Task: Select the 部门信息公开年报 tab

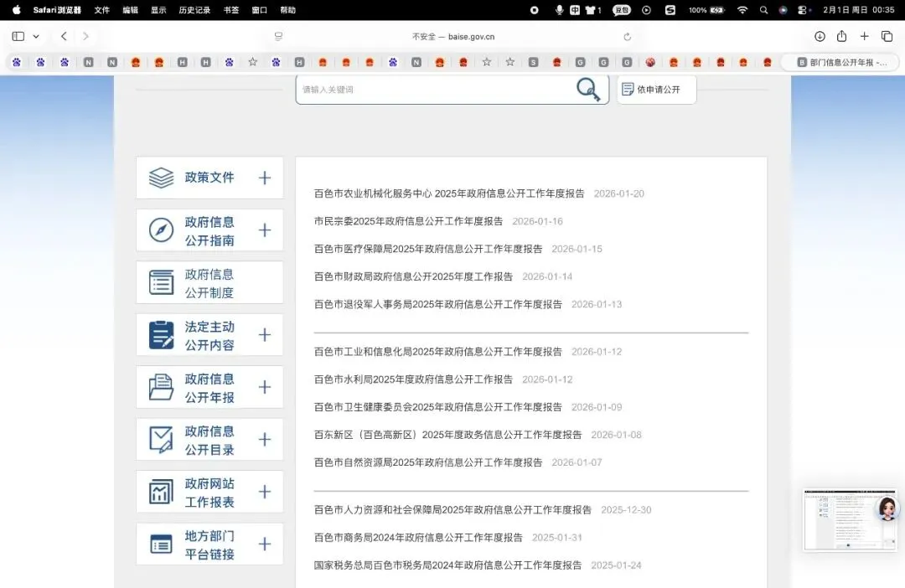Action: click(840, 62)
